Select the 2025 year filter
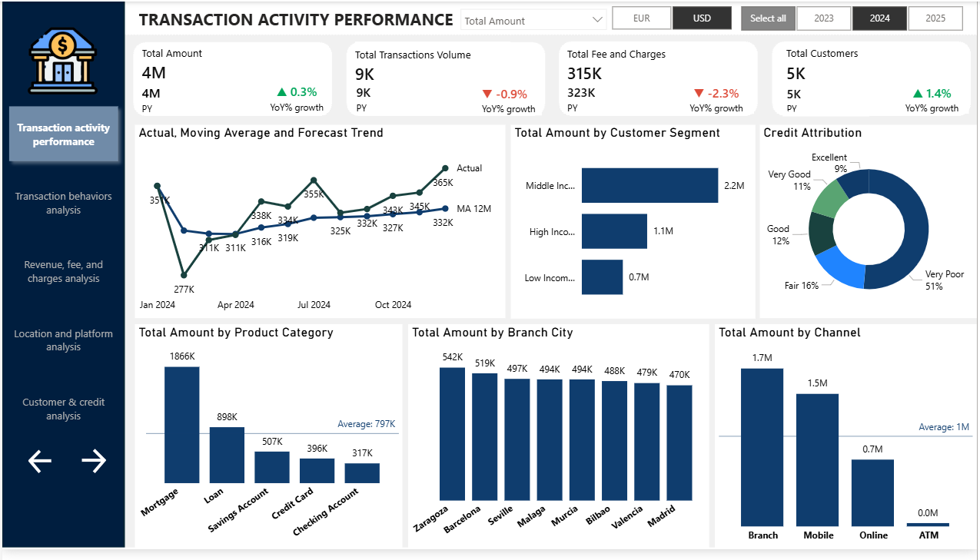 [x=935, y=18]
